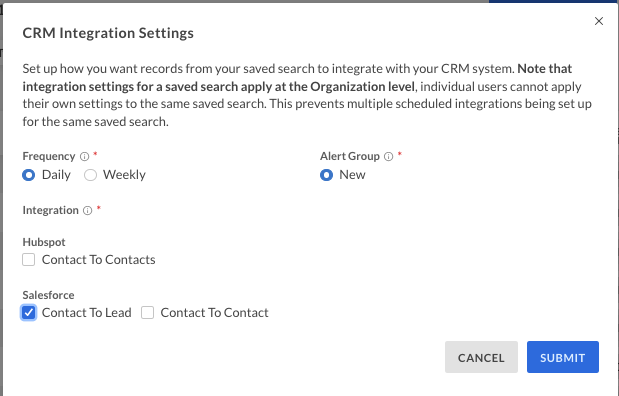
Task: Click the Hubspot section heading
Action: coord(44,242)
